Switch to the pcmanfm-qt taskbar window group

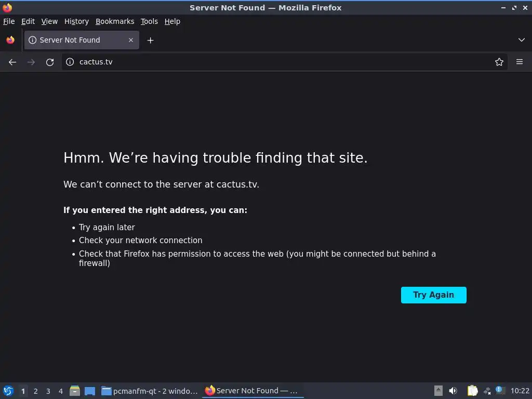[150, 391]
